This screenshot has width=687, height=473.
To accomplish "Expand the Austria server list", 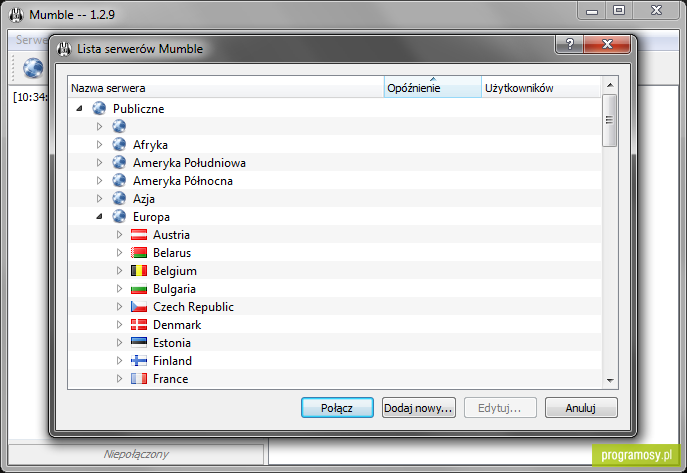I will coord(119,235).
